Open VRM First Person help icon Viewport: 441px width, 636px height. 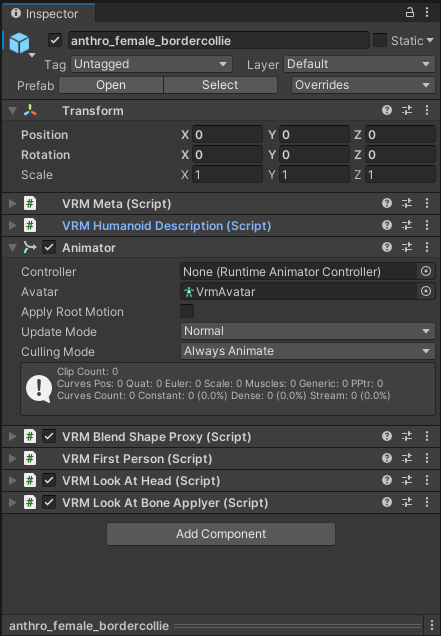point(387,458)
